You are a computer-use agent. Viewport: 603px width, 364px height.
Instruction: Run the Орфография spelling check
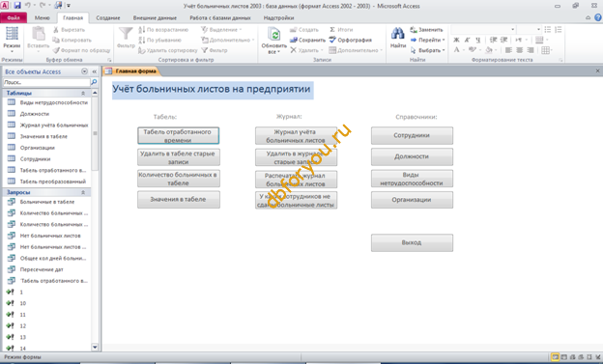click(351, 40)
